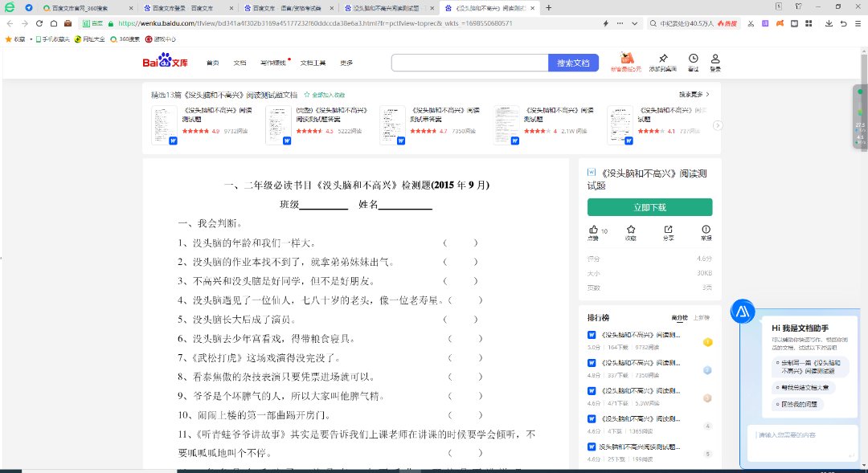This screenshot has height=473, width=868.
Task: Expand 查看更多 in featured documents
Action: (694, 94)
